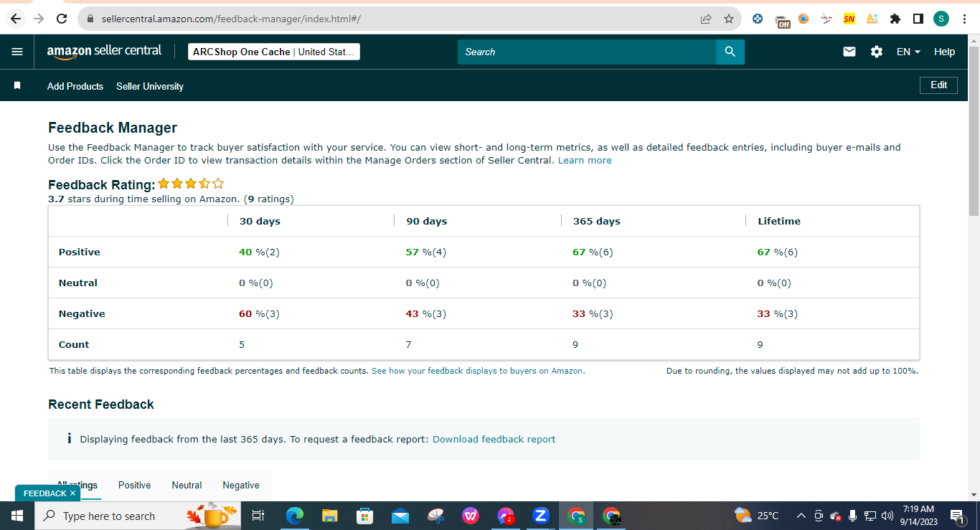The width and height of the screenshot is (980, 530).
Task: Click the Log In extension icon
Action: (826, 19)
